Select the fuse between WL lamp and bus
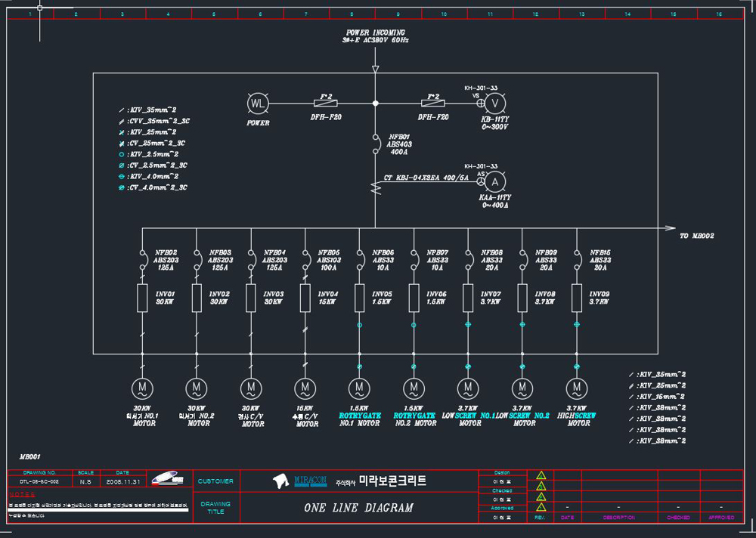 (325, 104)
